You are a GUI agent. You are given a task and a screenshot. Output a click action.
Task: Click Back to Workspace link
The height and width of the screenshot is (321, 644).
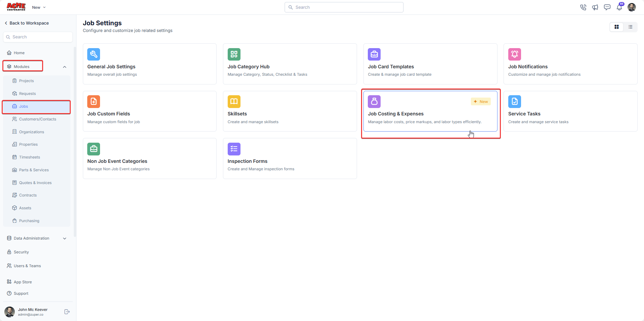coord(27,23)
